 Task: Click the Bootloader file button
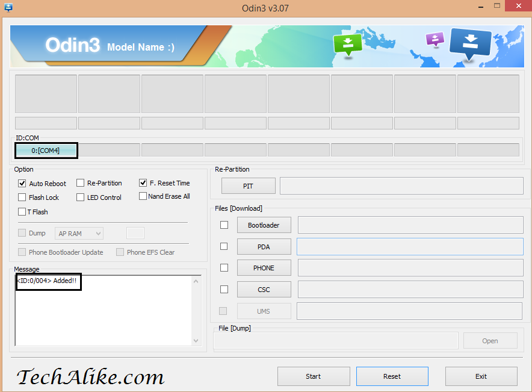click(x=264, y=225)
